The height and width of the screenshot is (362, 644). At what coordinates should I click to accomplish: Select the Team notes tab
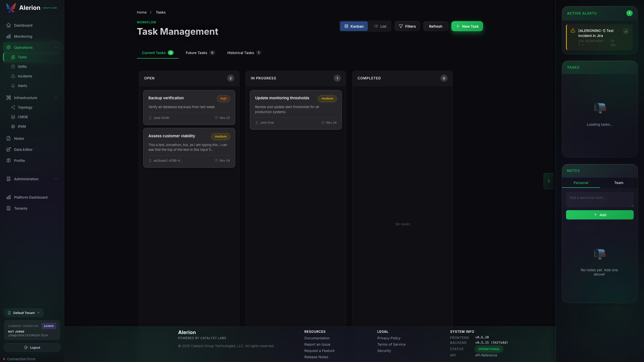[x=618, y=183]
